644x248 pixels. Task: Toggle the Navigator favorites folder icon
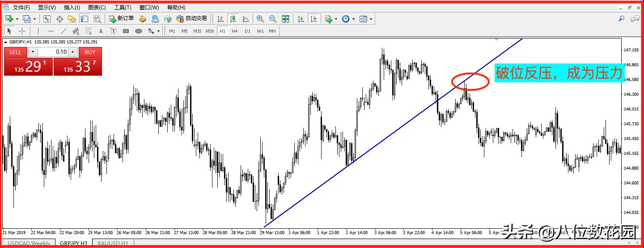pos(72,19)
